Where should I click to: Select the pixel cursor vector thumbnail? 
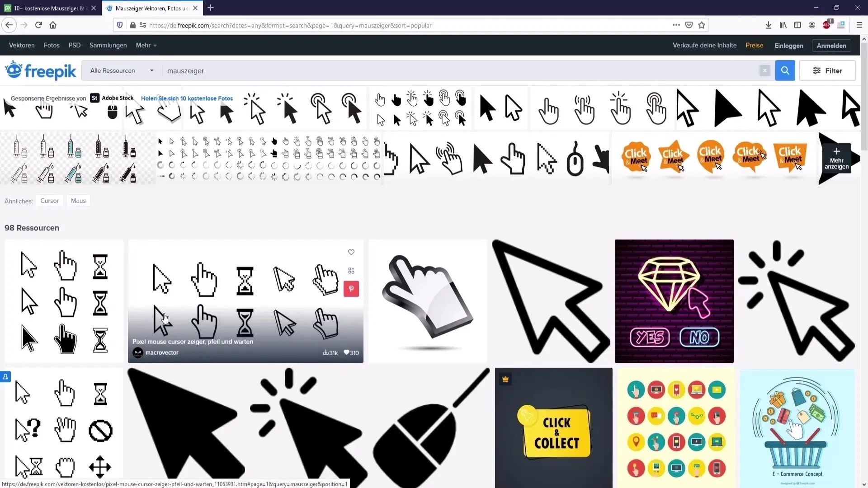[245, 301]
